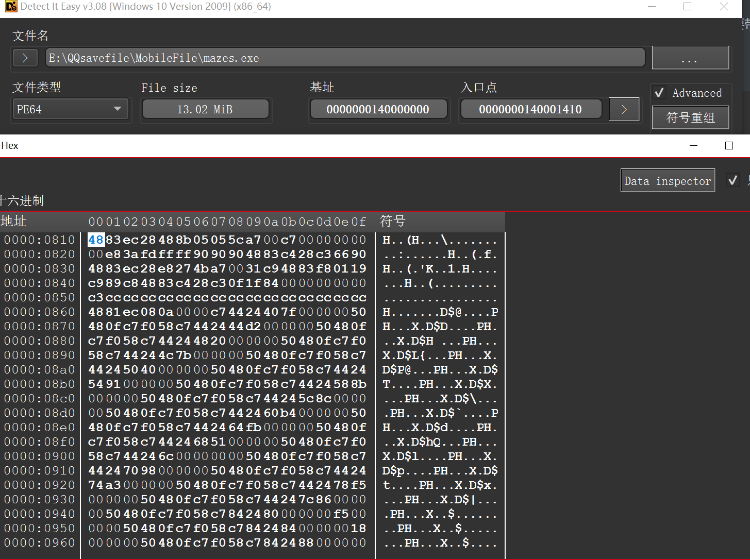The width and height of the screenshot is (750, 560).
Task: Maximize the Detect It Easy window
Action: click(x=687, y=7)
